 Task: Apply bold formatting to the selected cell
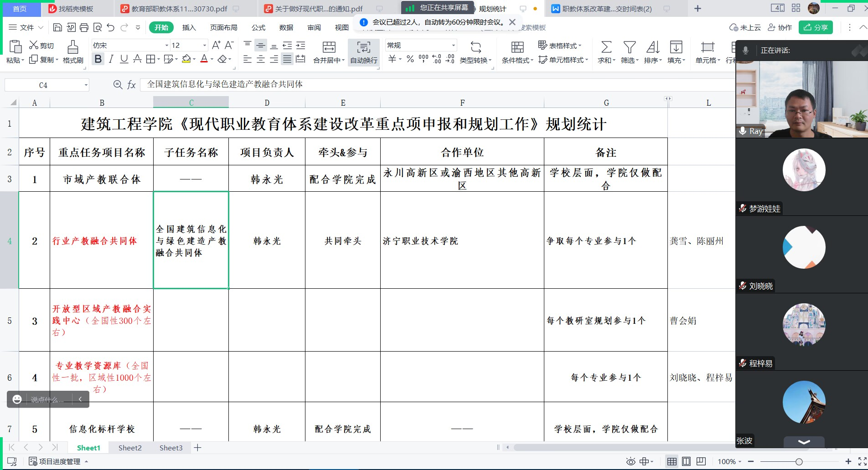[98, 59]
